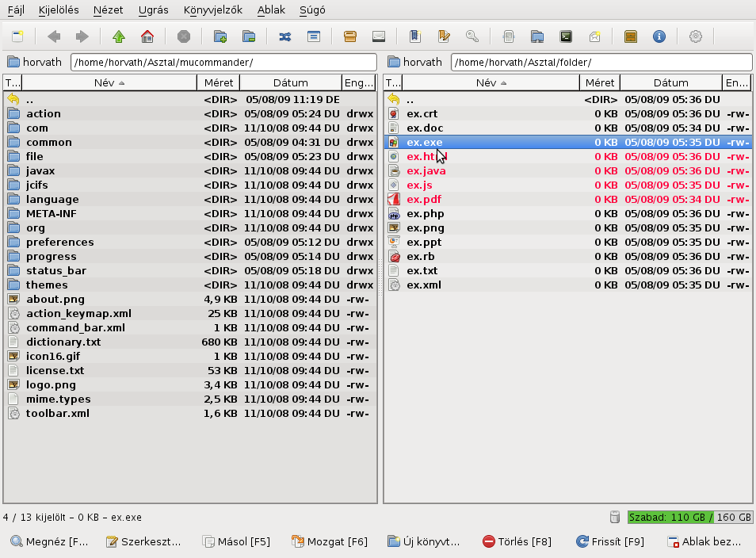Go to parent folder with the green up arrow
Screen dimensions: 756x558
pyautogui.click(x=119, y=36)
